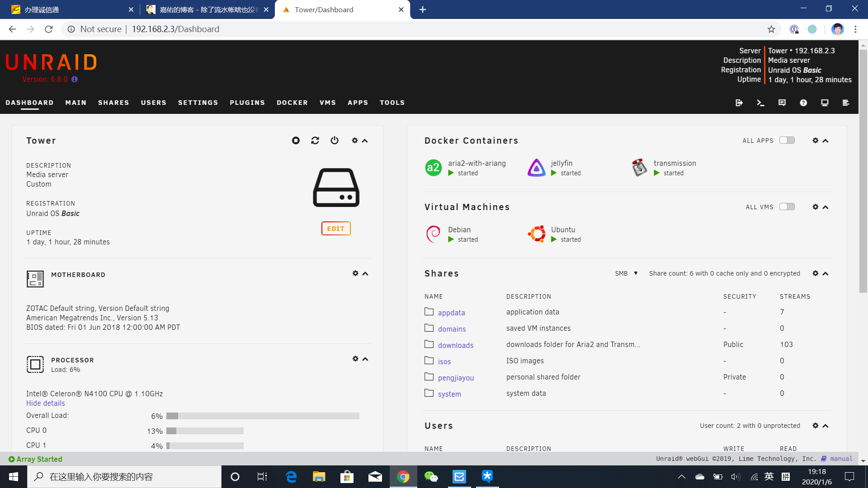Collapse the Motherboard section chevron
The width and height of the screenshot is (868, 488).
pyautogui.click(x=365, y=274)
